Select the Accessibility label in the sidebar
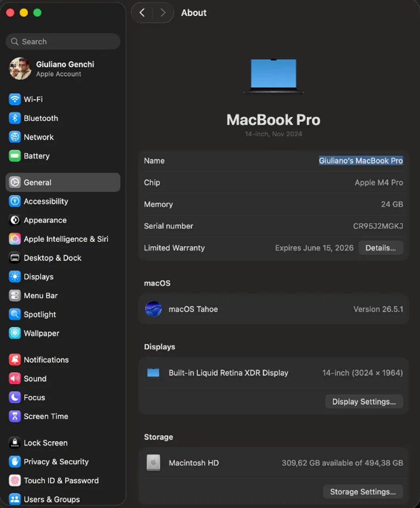This screenshot has height=508, width=420. pyautogui.click(x=46, y=201)
